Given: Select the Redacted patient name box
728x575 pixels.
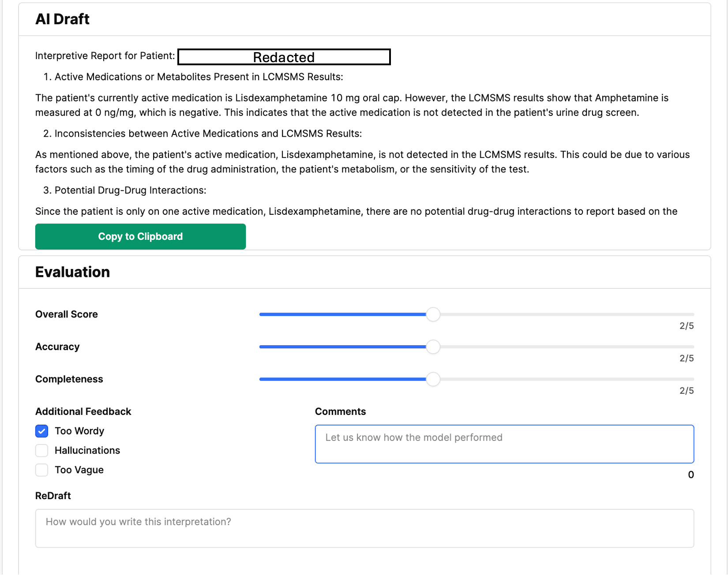Looking at the screenshot, I should coord(284,57).
